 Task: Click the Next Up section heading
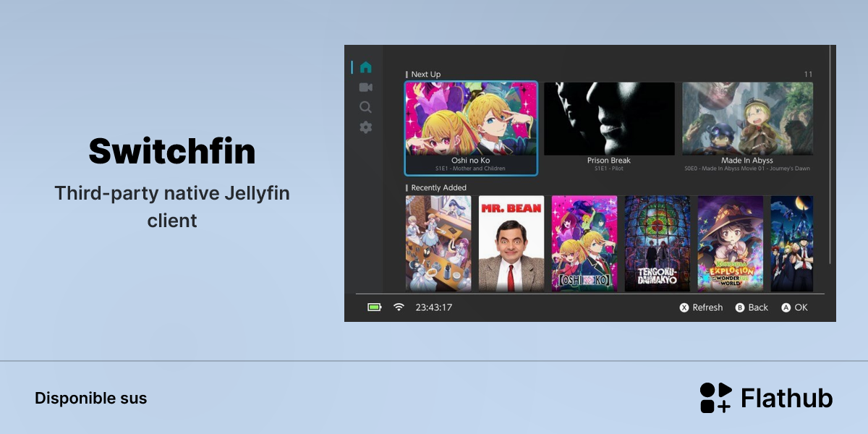(426, 75)
